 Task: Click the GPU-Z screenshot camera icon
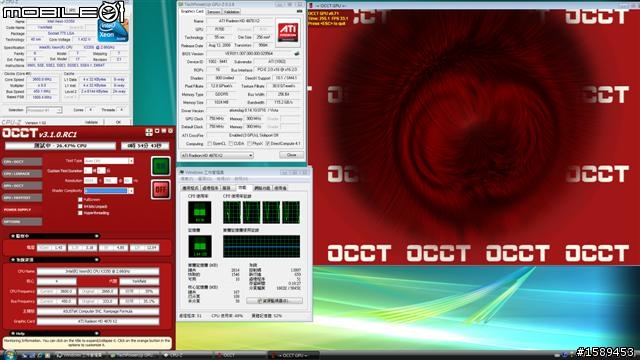tap(300, 11)
